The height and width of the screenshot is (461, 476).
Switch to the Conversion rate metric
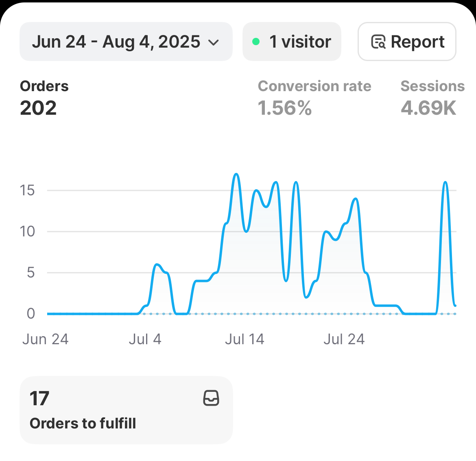314,86
